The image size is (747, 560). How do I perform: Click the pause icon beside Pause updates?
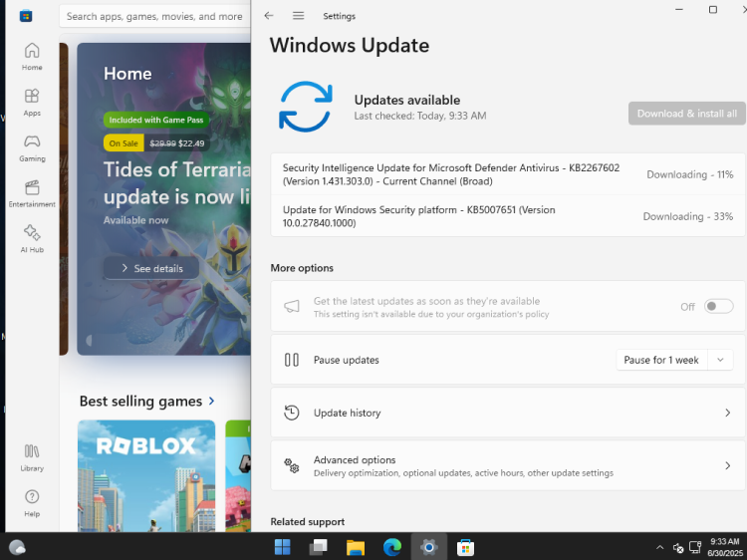[x=292, y=360]
